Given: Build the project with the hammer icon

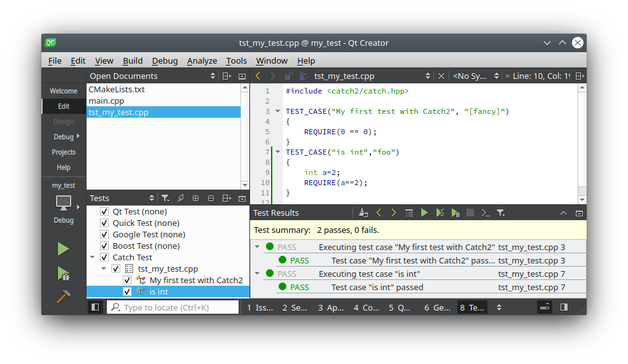Looking at the screenshot, I should (x=63, y=297).
